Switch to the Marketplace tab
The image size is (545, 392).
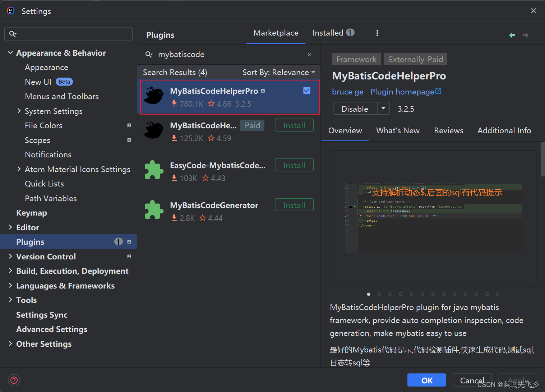(276, 33)
